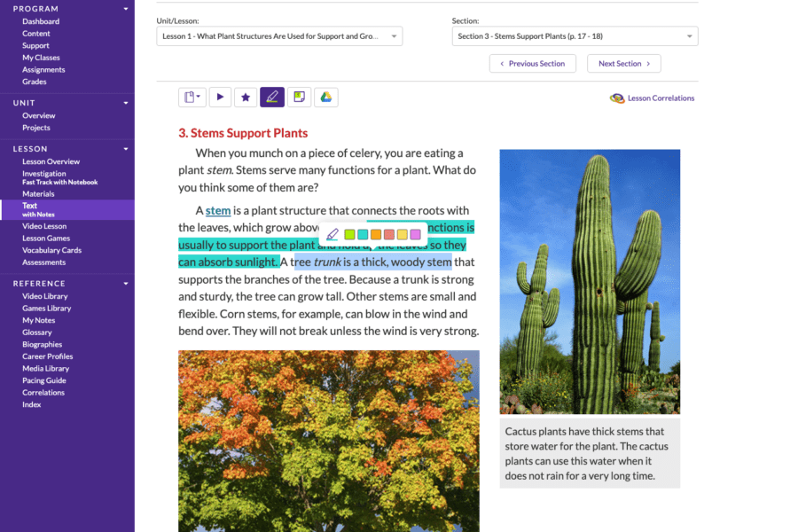Open the Unit/Lesson dropdown

(279, 36)
